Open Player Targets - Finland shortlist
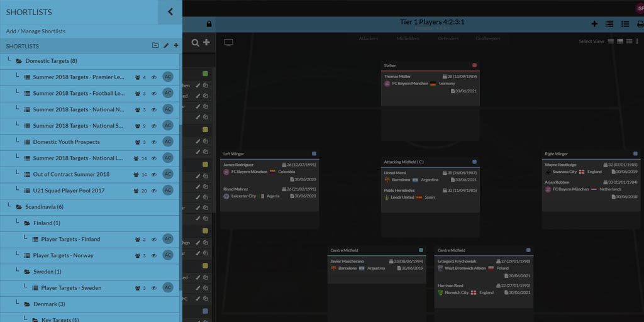 pyautogui.click(x=70, y=239)
